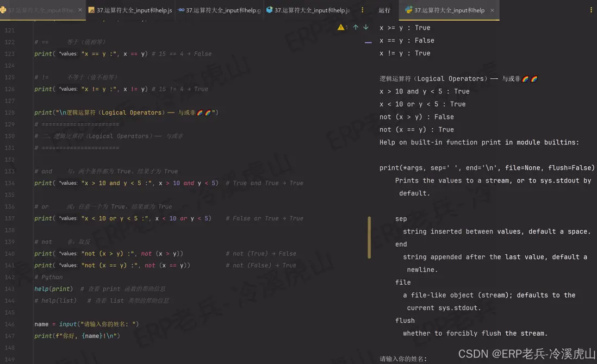Click the "# not" comment line
Image resolution: width=597 pixels, height=364 pixels.
tap(62, 242)
